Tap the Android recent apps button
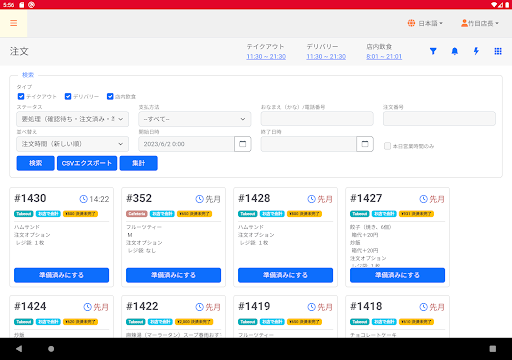 [493, 349]
